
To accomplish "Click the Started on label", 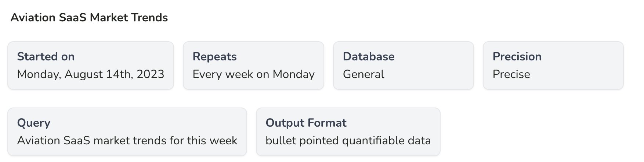I will click(46, 56).
